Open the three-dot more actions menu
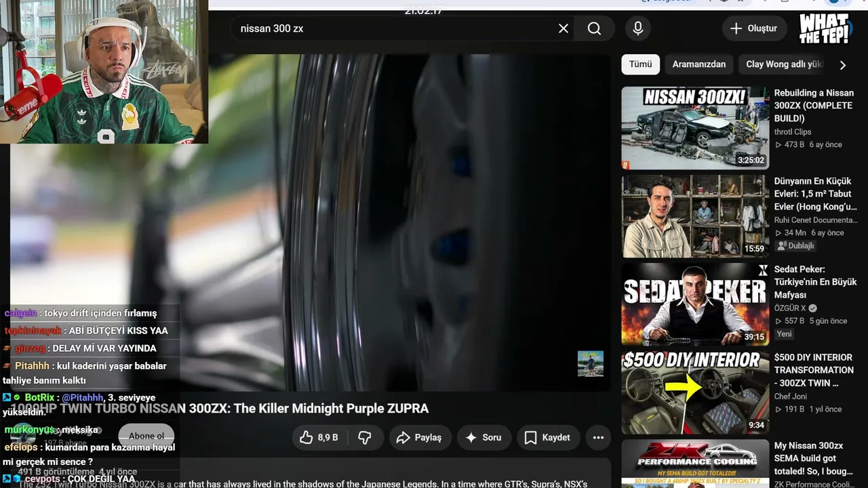 [x=598, y=438]
